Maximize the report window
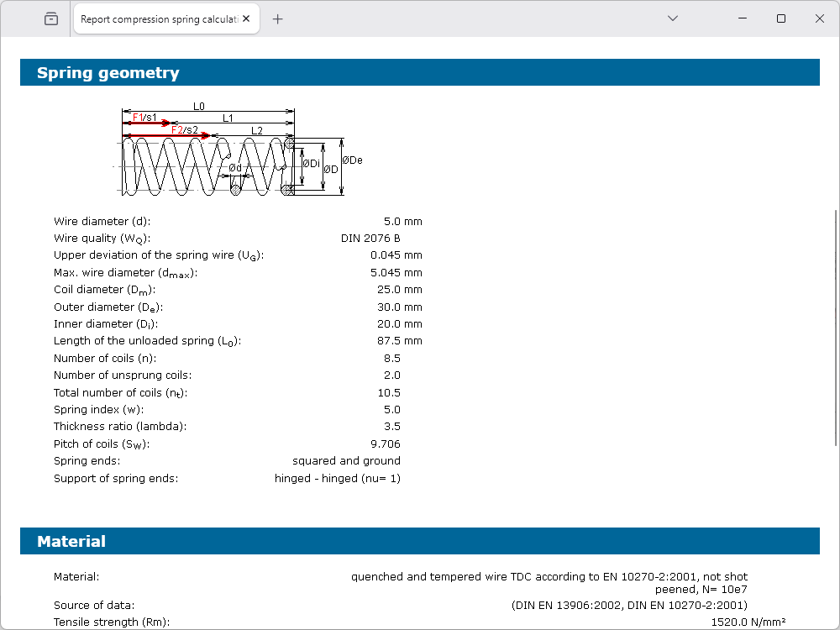This screenshot has width=840, height=630. pos(781,18)
